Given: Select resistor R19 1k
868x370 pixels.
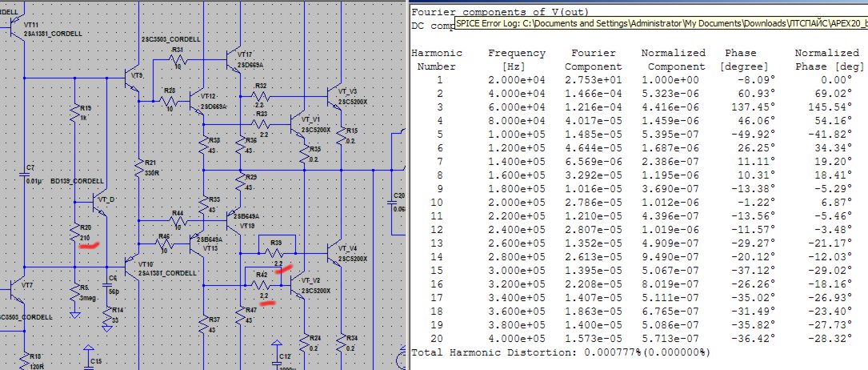Looking at the screenshot, I should coord(74,114).
